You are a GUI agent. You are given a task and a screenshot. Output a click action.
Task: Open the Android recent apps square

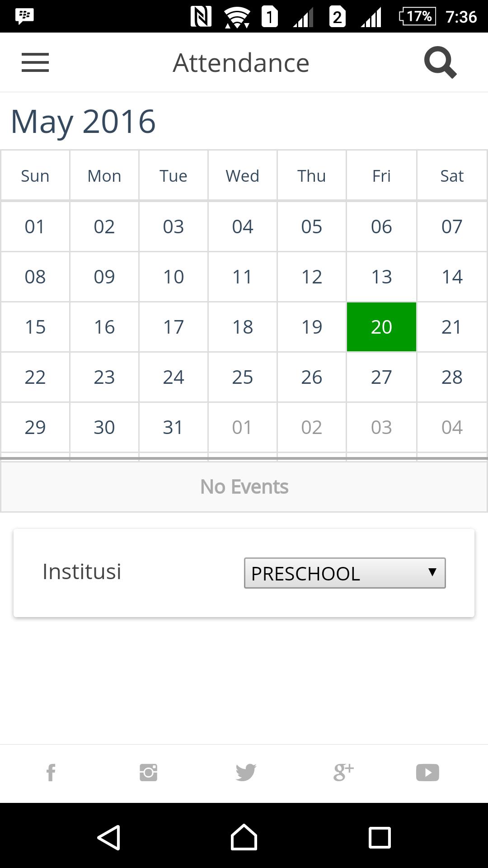380,837
